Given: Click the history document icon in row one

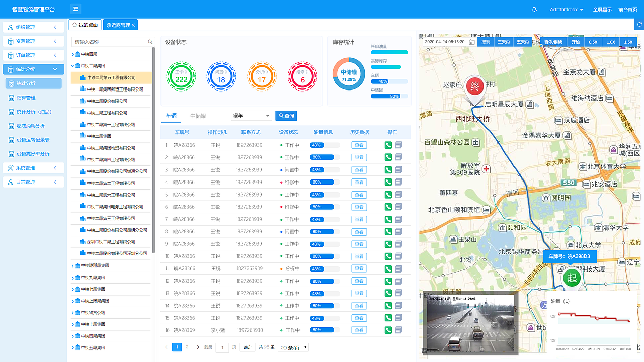Looking at the screenshot, I should click(397, 145).
